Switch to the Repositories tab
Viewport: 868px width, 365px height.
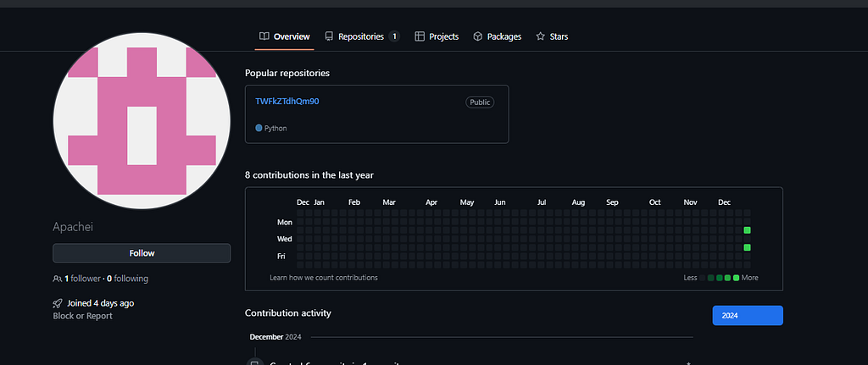[x=362, y=36]
